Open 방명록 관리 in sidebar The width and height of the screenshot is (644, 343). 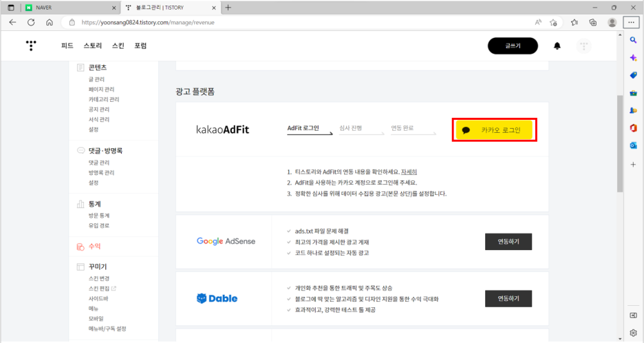click(101, 172)
